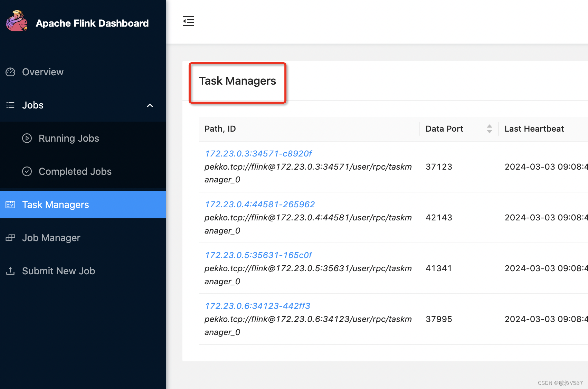
Task: Click the Apache Flink Dashboard title
Action: 92,23
